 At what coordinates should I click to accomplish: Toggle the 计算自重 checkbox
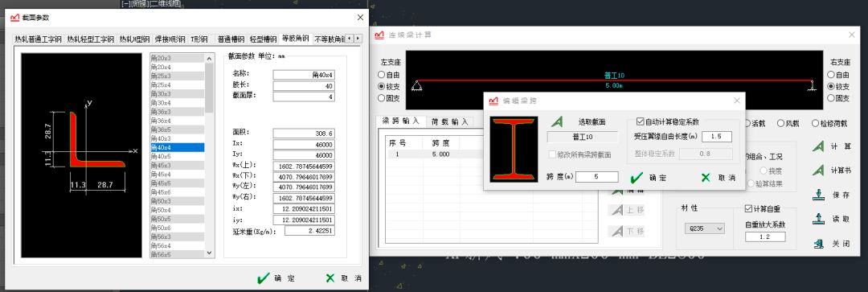(763, 209)
